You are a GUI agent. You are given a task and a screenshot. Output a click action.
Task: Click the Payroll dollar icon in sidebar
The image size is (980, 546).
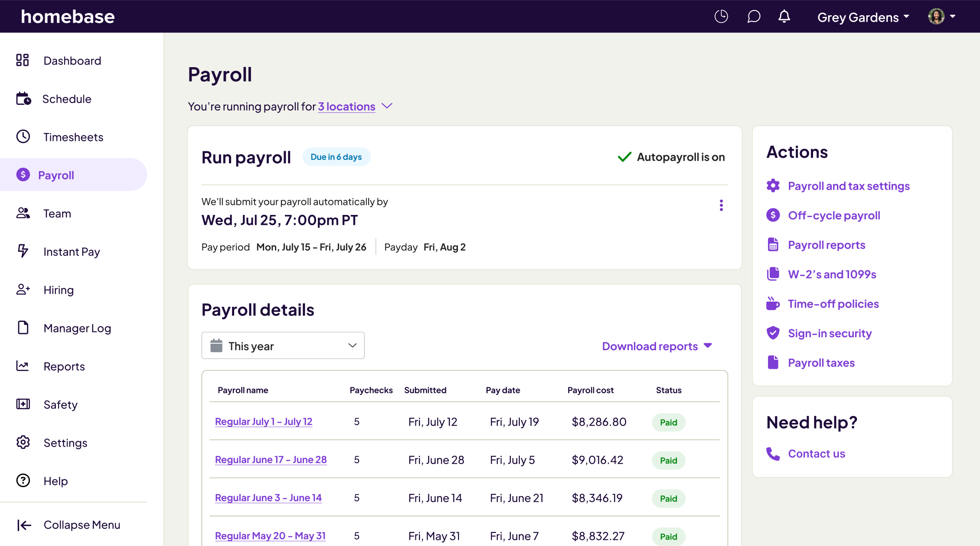[23, 175]
